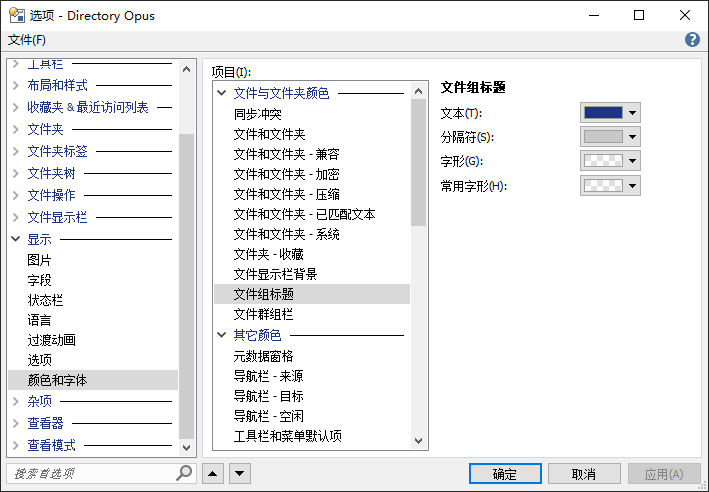Select 状态栏 in the preferences tree
The height and width of the screenshot is (492, 709).
[x=45, y=300]
